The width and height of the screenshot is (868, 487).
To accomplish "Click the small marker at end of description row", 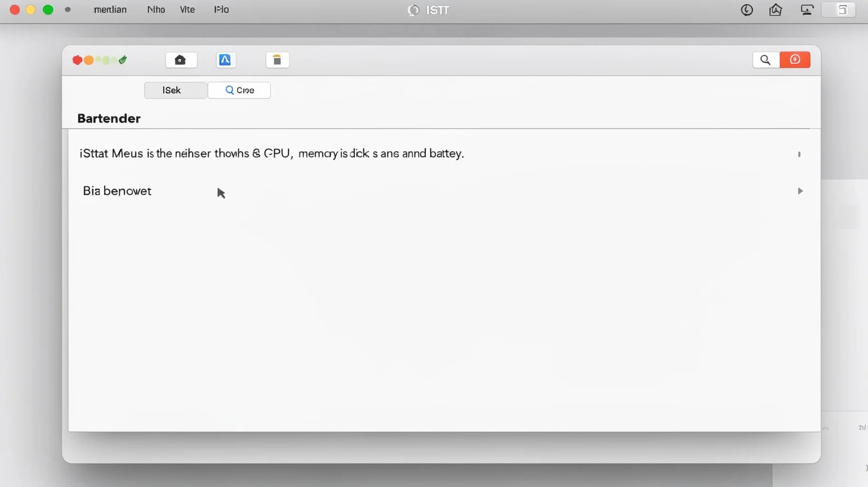I will tap(799, 154).
